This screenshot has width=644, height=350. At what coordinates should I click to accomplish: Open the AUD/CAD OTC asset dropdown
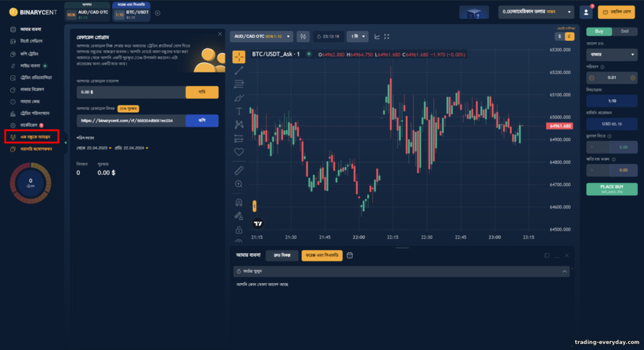tap(262, 36)
